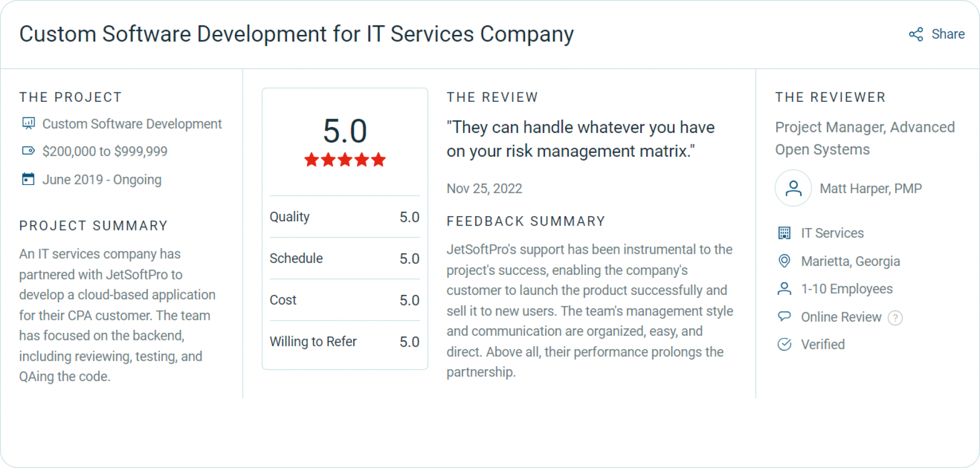Image resolution: width=980 pixels, height=468 pixels.
Task: Click the reviewer name Matt Harper, PMP
Action: (x=871, y=188)
